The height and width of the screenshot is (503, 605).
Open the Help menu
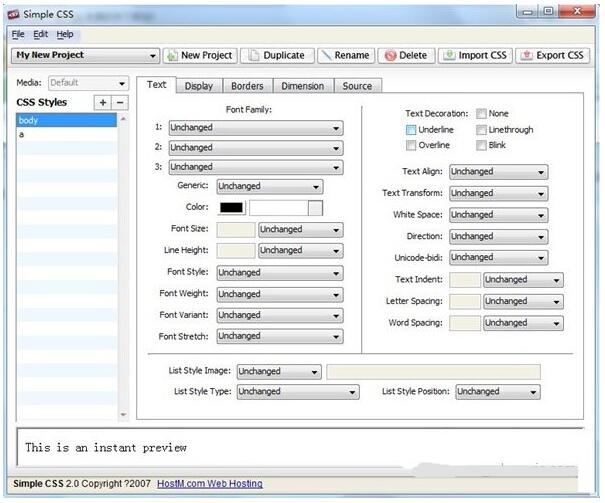click(65, 34)
